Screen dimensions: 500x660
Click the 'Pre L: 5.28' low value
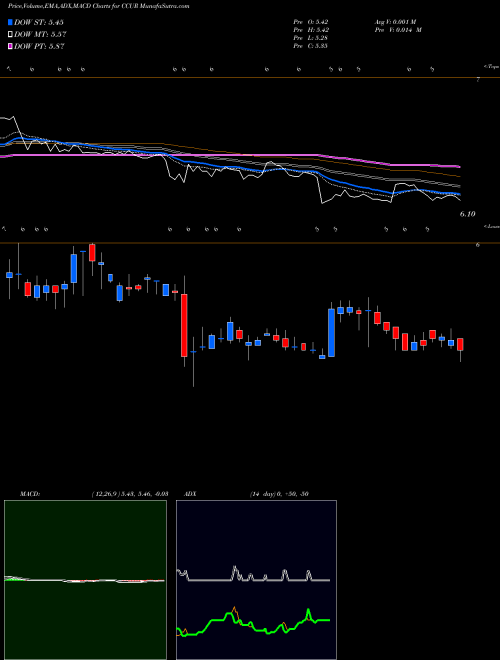tap(311, 38)
